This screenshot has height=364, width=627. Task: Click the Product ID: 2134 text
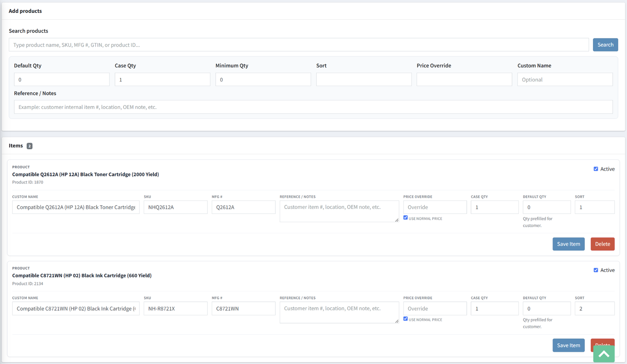pos(28,284)
